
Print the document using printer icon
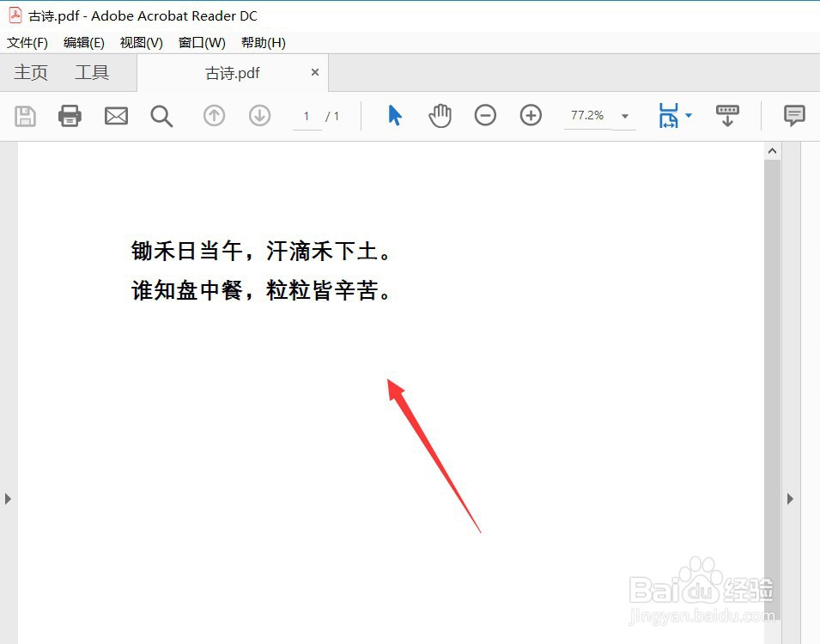pyautogui.click(x=70, y=116)
